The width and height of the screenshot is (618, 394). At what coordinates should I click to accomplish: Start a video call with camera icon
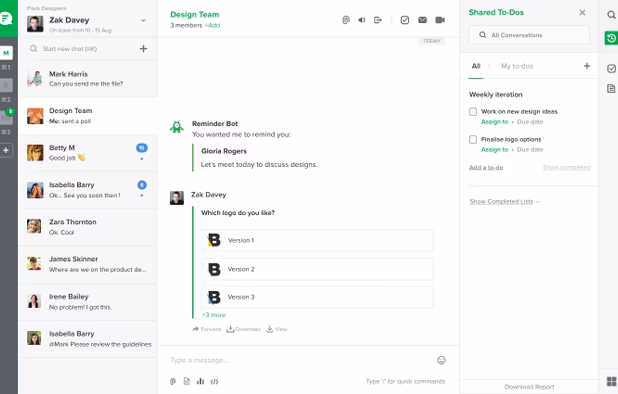tap(440, 20)
